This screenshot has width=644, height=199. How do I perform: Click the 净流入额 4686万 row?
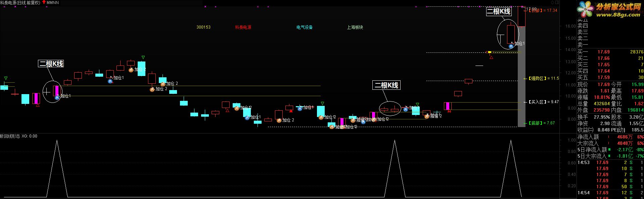point(610,137)
